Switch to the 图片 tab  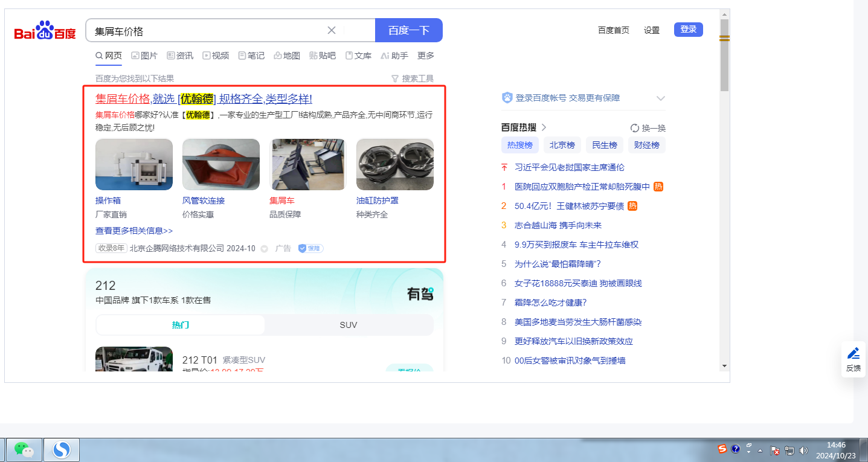point(144,56)
